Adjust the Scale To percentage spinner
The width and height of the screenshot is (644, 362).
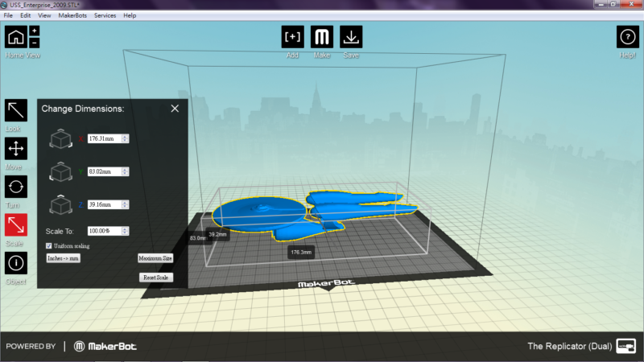click(x=126, y=231)
